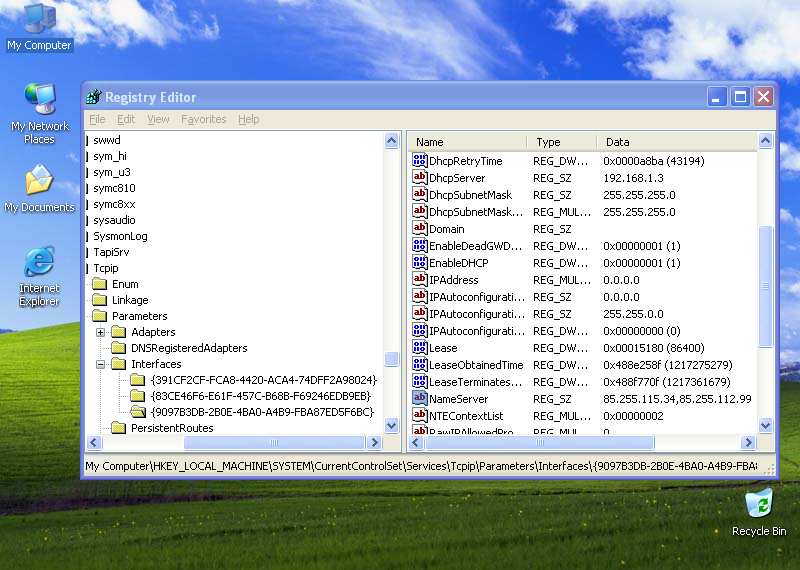Select the LeaseTerminatesTime value icon
800x570 pixels.
coord(419,381)
